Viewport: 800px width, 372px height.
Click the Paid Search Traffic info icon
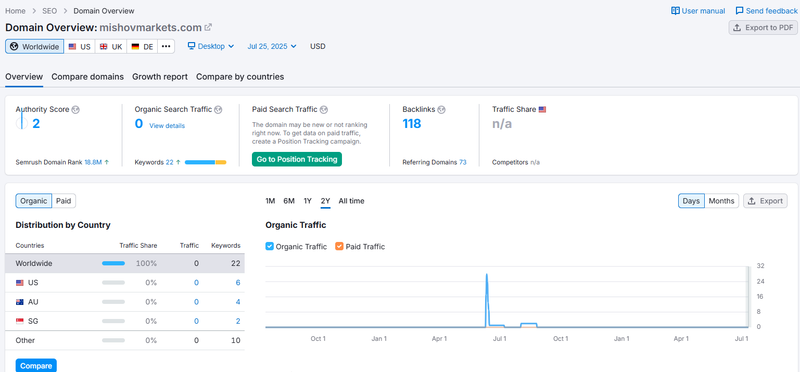pos(323,109)
